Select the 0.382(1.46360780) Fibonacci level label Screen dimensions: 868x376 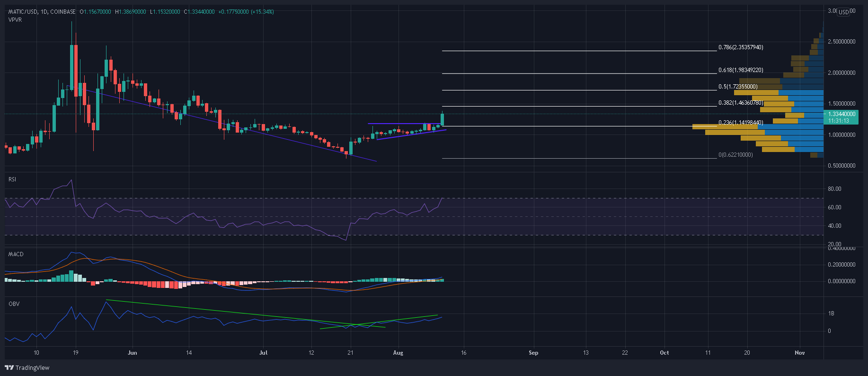click(741, 103)
